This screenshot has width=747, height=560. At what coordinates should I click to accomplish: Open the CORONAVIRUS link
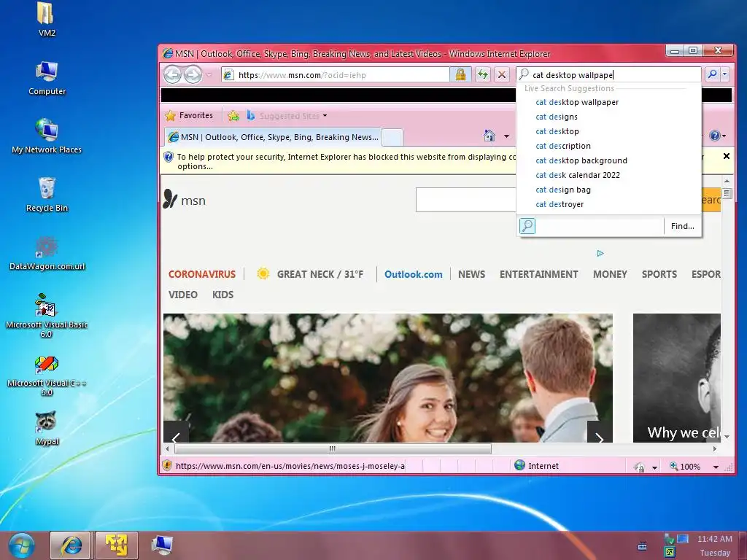[x=202, y=274]
